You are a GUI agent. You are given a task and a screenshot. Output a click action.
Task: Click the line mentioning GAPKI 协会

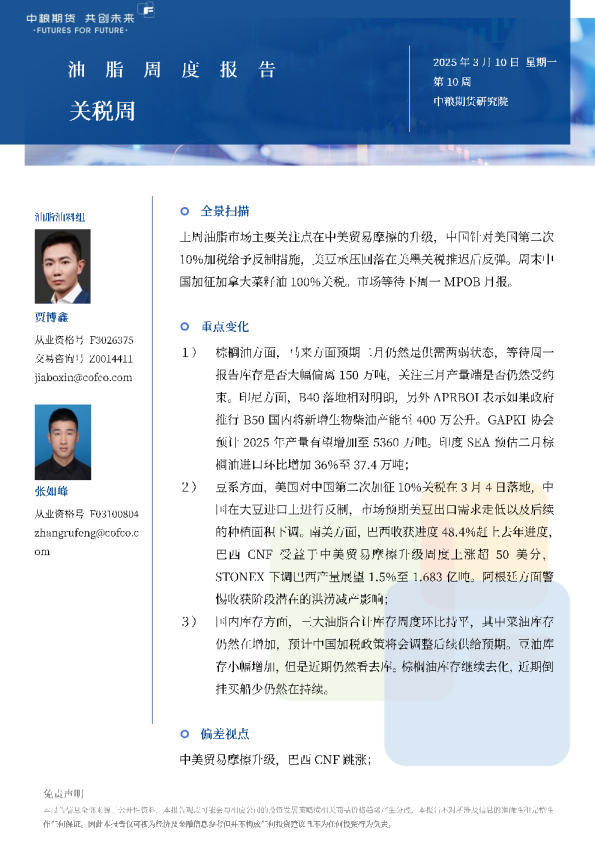click(384, 419)
